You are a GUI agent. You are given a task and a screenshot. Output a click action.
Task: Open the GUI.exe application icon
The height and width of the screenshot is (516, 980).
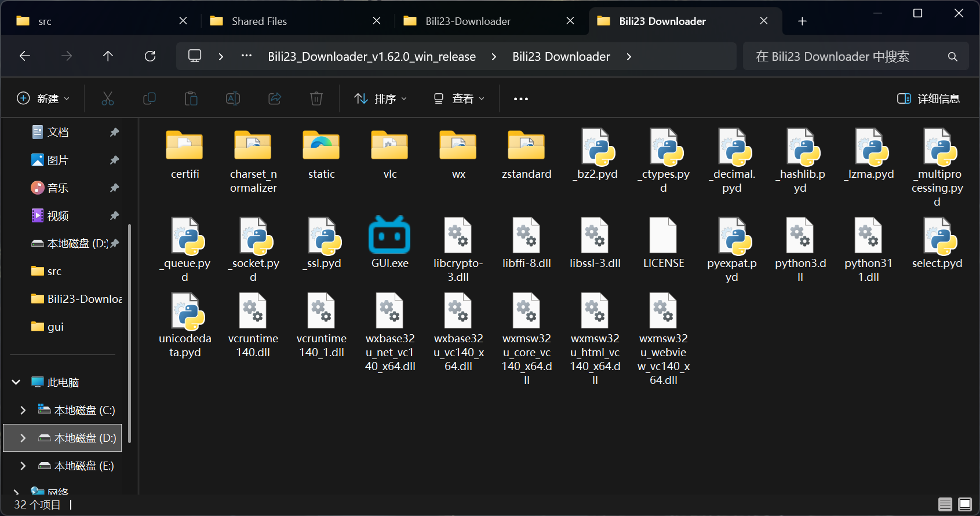coord(389,236)
